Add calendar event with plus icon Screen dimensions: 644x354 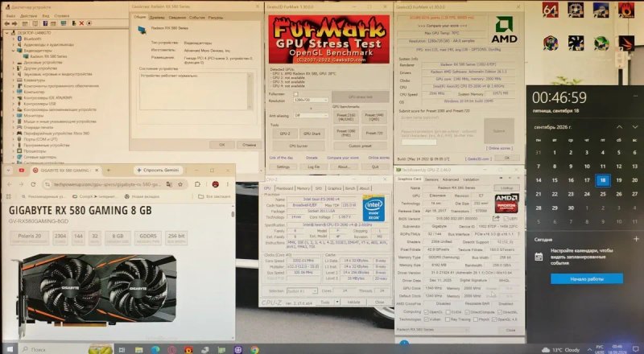636,239
